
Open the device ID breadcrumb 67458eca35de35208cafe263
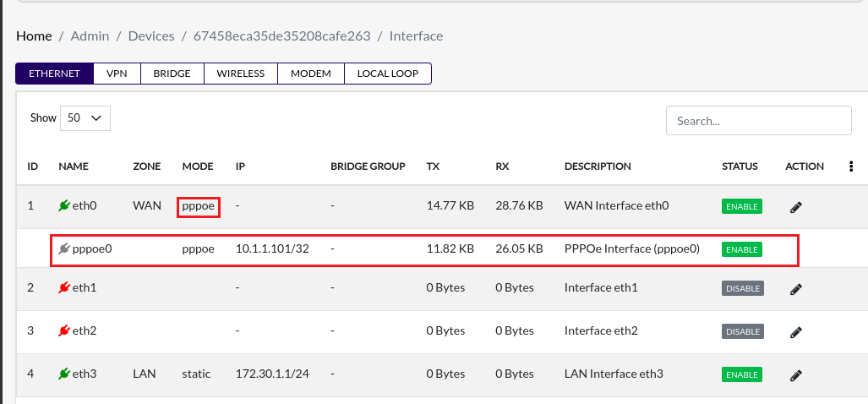point(281,36)
